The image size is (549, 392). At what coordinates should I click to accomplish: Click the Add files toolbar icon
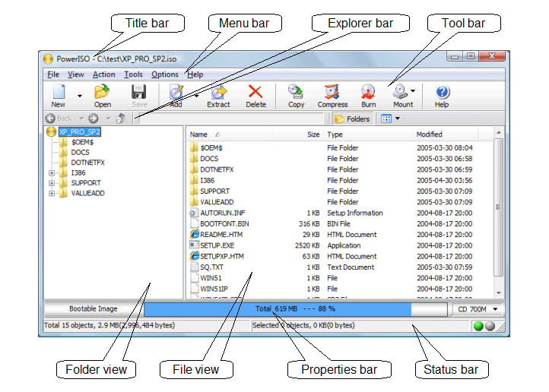click(176, 94)
